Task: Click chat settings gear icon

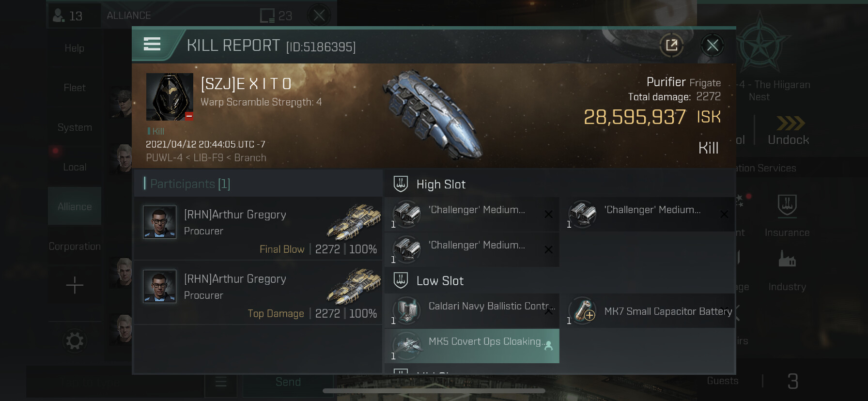Action: tap(75, 341)
